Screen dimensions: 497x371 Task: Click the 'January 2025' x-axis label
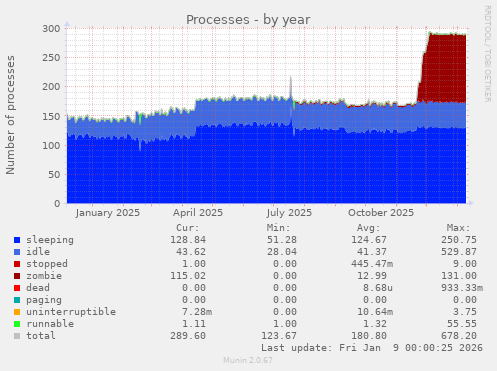click(x=108, y=213)
